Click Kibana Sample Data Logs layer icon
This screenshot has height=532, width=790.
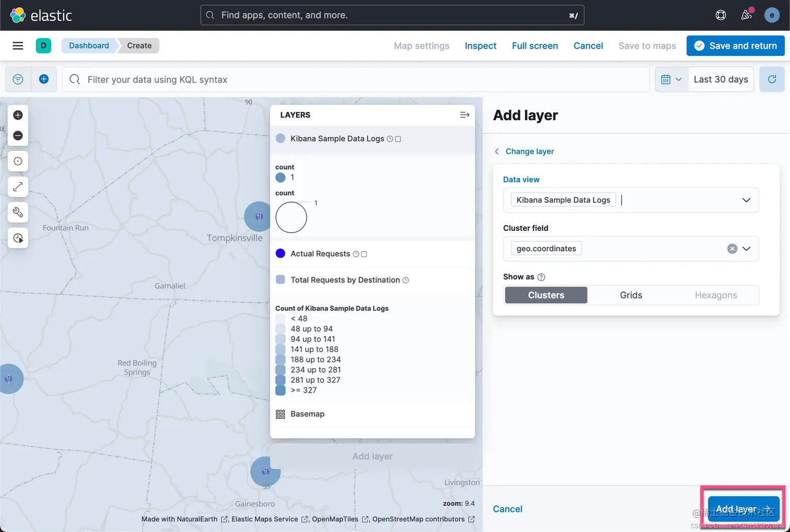click(x=281, y=138)
